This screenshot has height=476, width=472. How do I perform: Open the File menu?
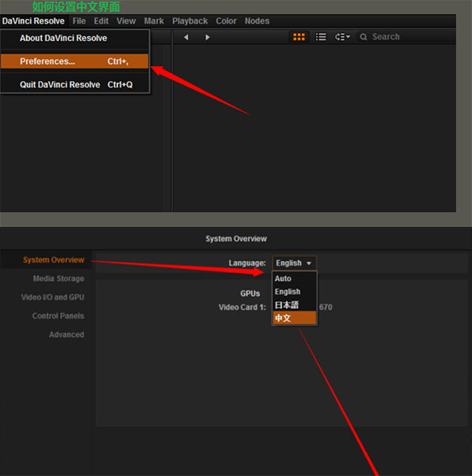coord(79,21)
